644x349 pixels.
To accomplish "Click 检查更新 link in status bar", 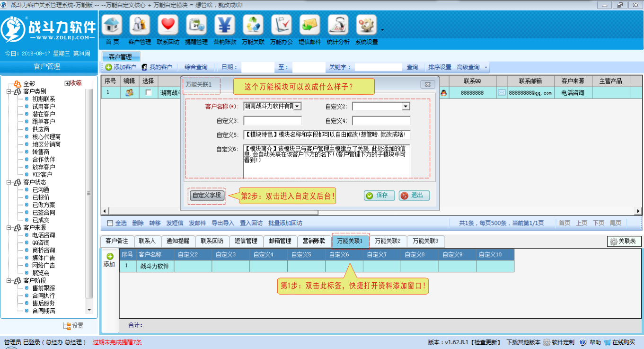I will (x=485, y=342).
